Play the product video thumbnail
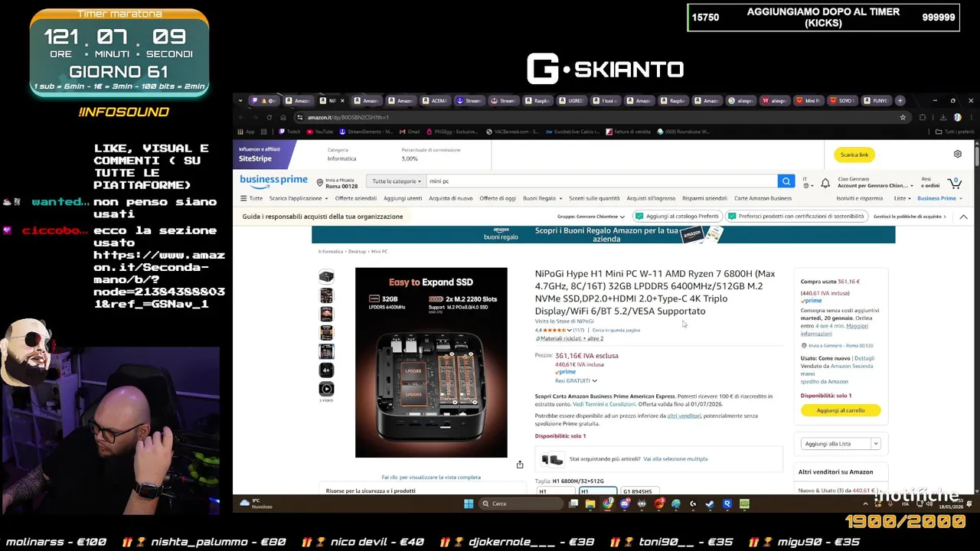The height and width of the screenshot is (551, 980). 326,389
